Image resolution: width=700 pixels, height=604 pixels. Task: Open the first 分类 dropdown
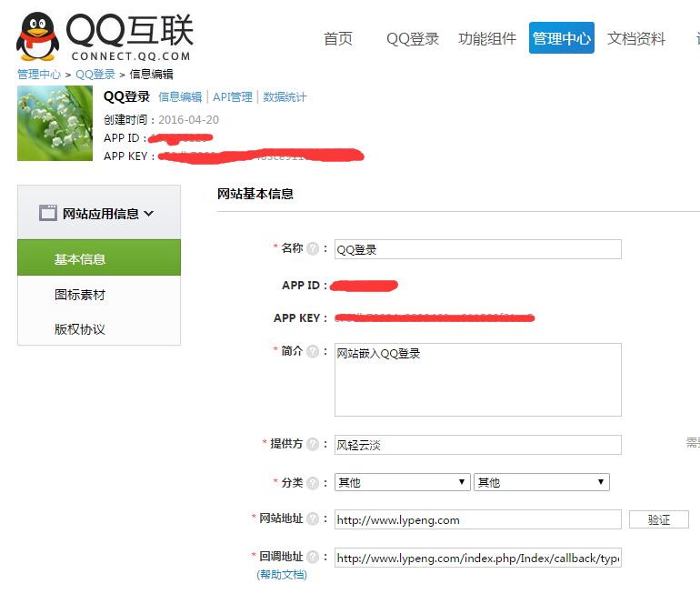[402, 482]
